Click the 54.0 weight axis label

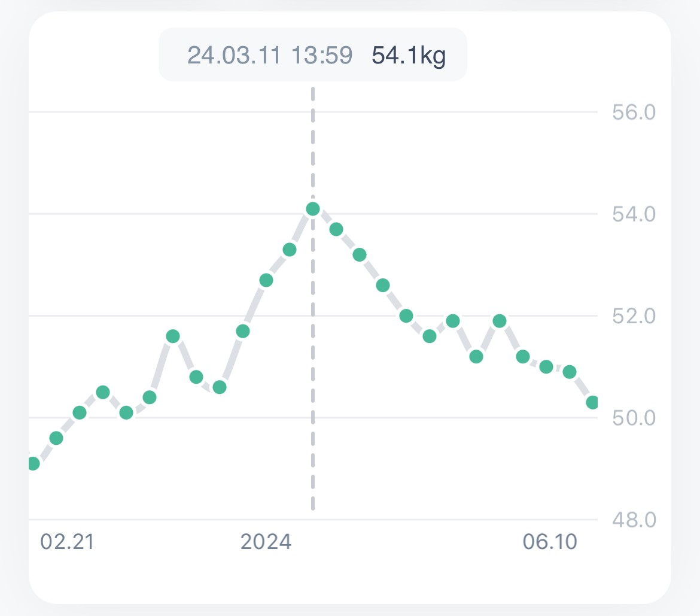click(634, 214)
